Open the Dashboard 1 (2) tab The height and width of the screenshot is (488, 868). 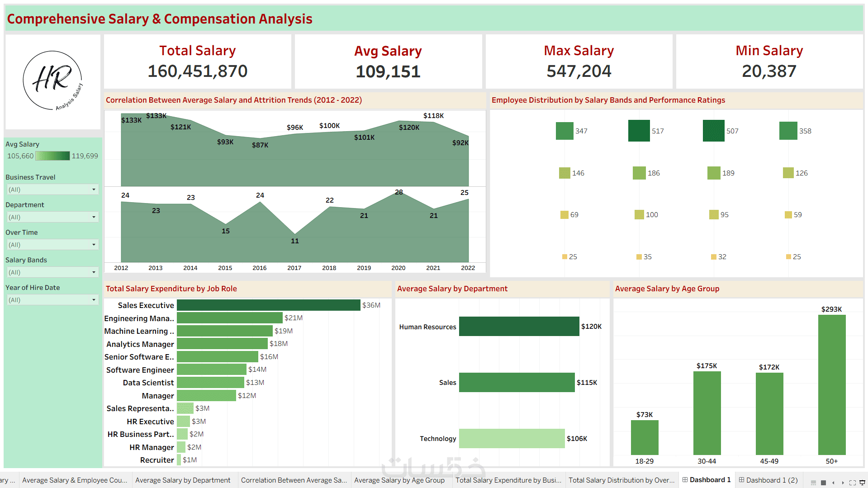click(x=768, y=480)
